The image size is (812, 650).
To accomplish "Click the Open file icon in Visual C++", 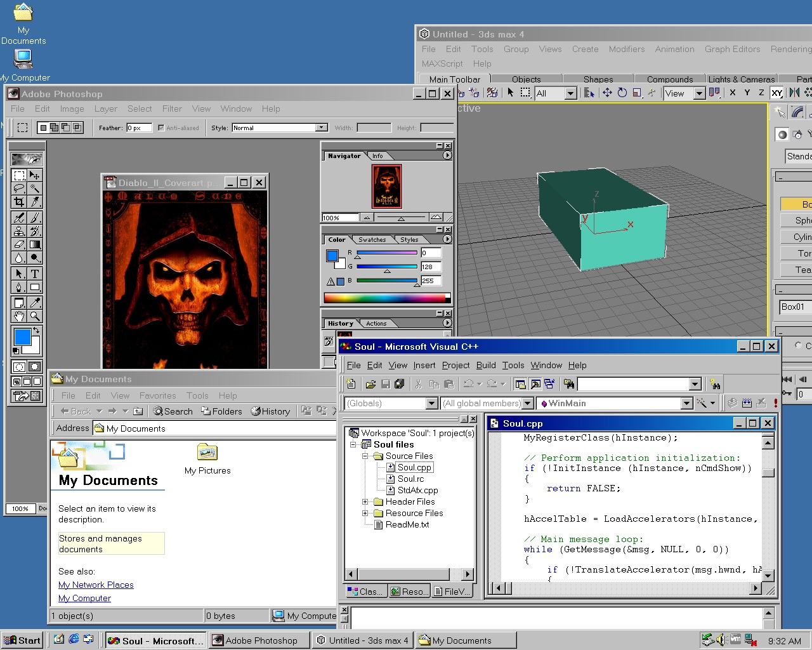I will pyautogui.click(x=370, y=384).
